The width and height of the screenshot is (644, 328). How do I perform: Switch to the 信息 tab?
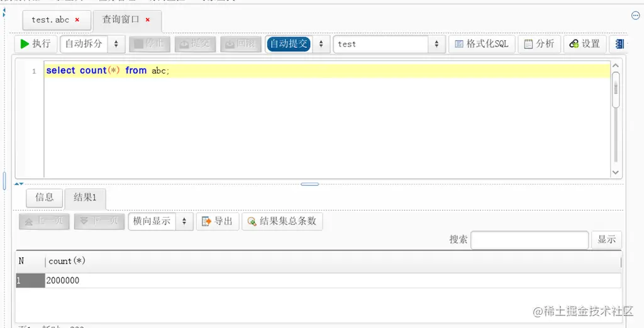[45, 198]
